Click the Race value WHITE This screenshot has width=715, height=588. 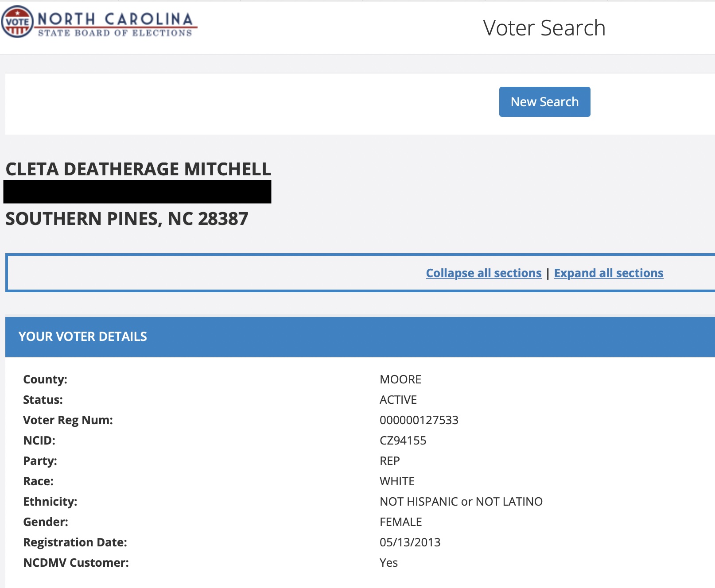coord(397,481)
